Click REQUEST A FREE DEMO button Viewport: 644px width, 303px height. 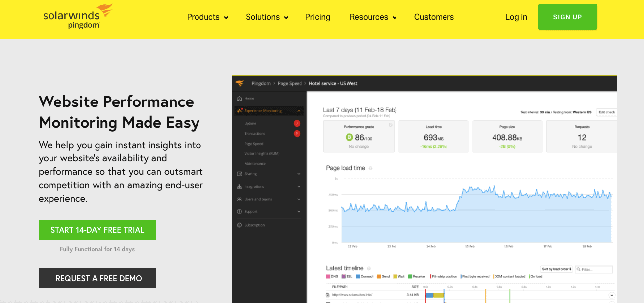pyautogui.click(x=98, y=278)
